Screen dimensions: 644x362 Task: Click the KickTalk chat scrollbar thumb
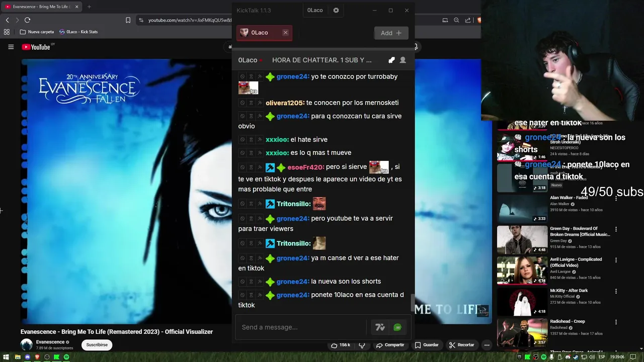[x=413, y=303]
